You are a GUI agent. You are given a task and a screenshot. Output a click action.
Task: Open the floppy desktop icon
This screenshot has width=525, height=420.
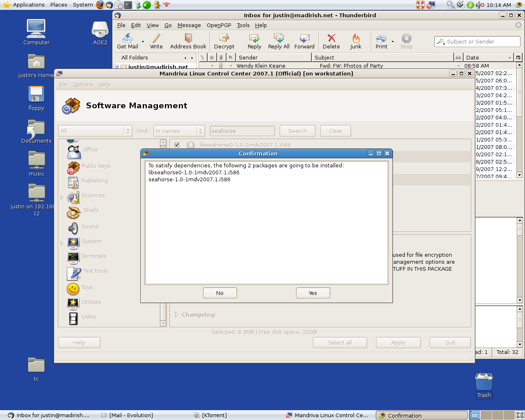click(36, 98)
